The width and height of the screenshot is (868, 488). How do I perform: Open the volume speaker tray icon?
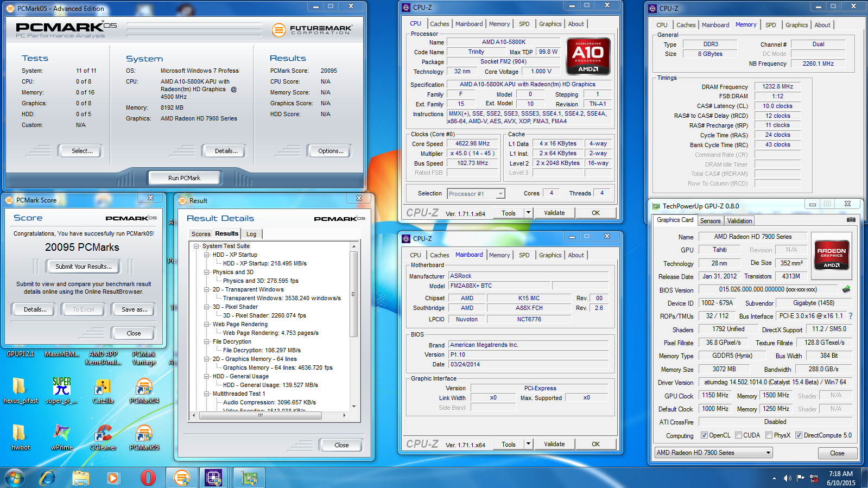coord(787,478)
